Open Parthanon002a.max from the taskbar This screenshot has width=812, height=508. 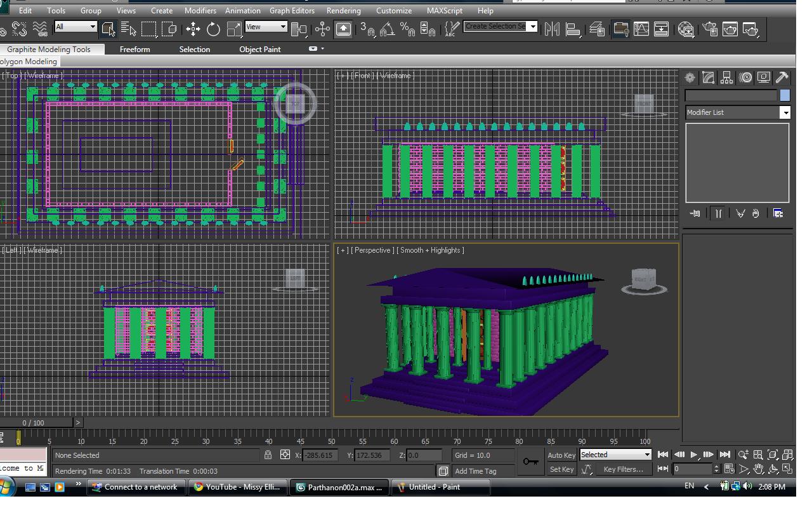[339, 487]
